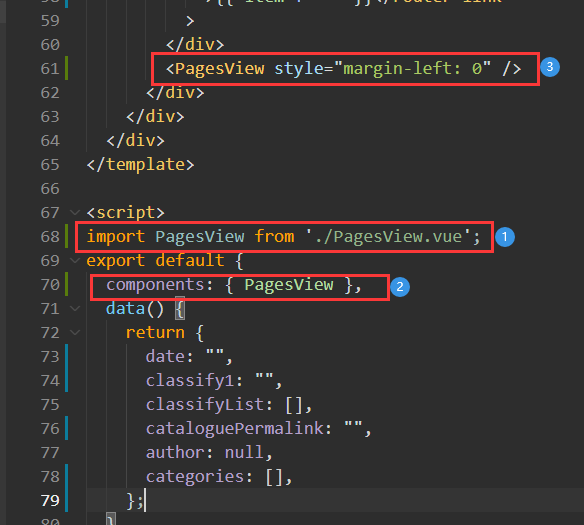Click PagesView inside the components object
584x525 pixels.
click(289, 285)
